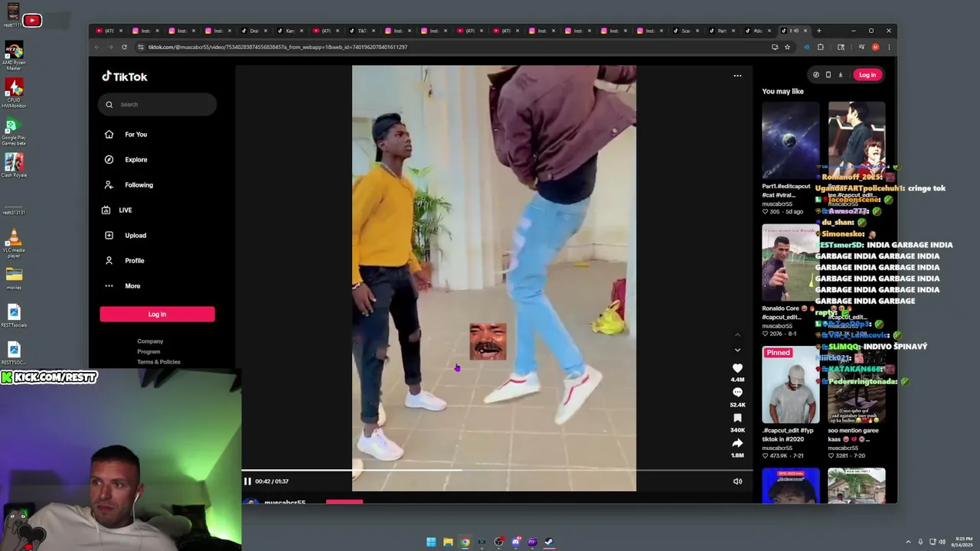This screenshot has height=551, width=980.
Task: Show hidden system tray icons
Action: [908, 542]
